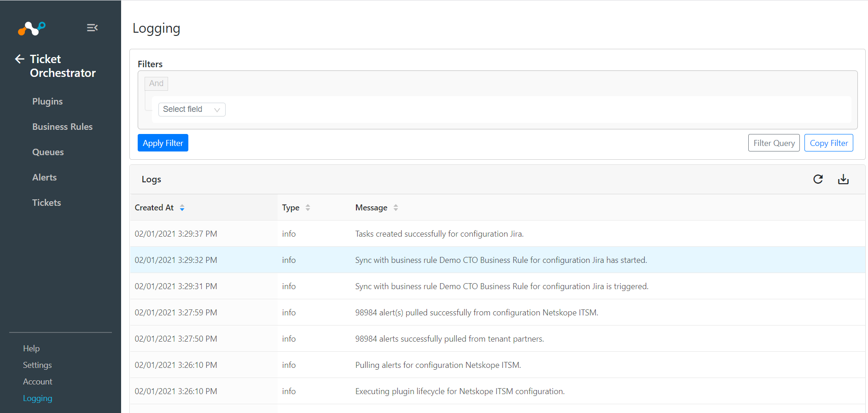Viewport: 868px width, 413px height.
Task: Click the Filters label
Action: [x=150, y=64]
